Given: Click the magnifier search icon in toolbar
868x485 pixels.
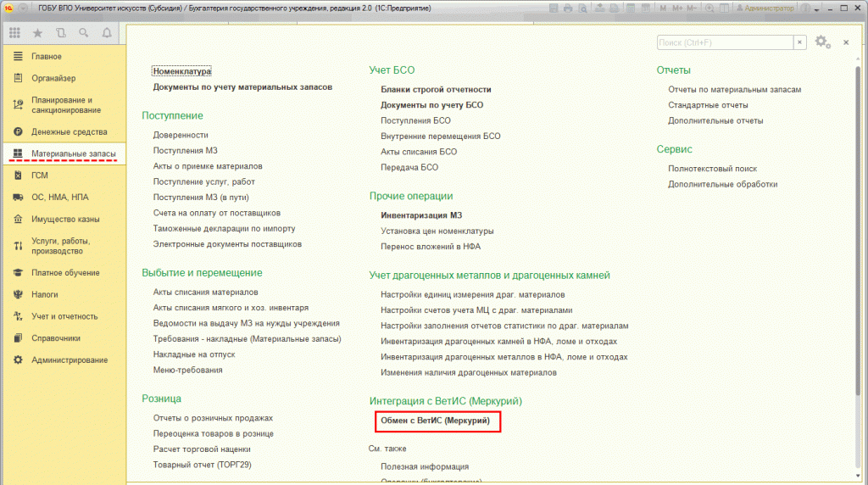Looking at the screenshot, I should click(x=83, y=34).
